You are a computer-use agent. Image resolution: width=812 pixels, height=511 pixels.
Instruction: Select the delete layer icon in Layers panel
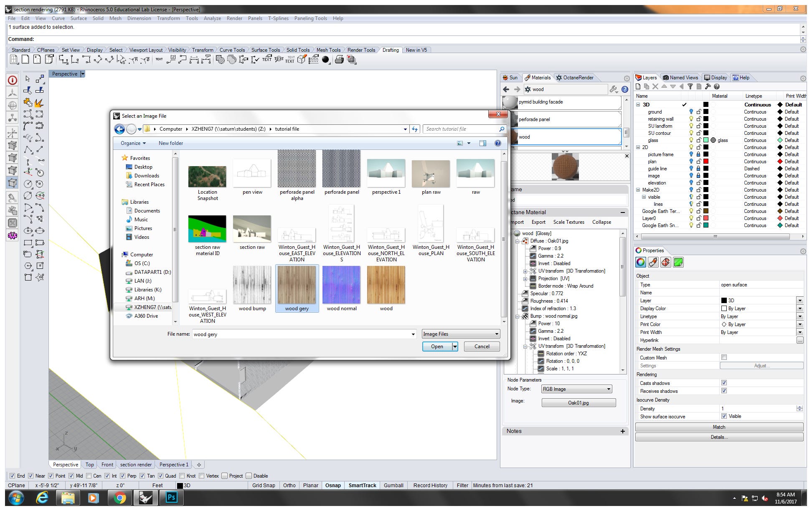(655, 86)
